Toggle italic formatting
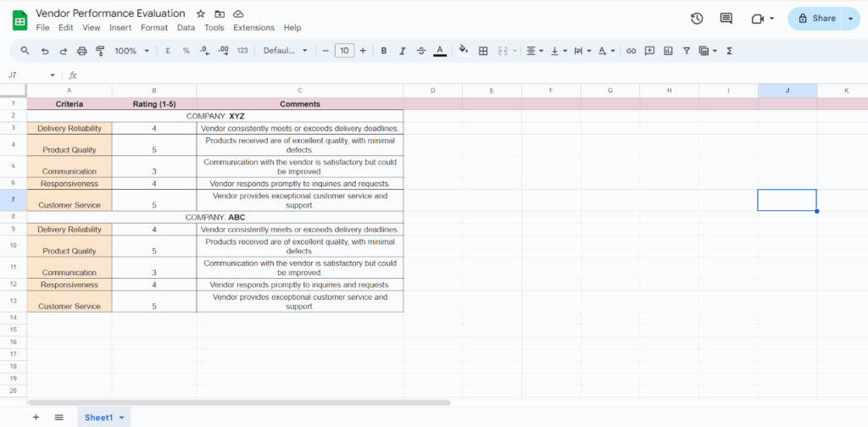This screenshot has width=868, height=427. (403, 51)
